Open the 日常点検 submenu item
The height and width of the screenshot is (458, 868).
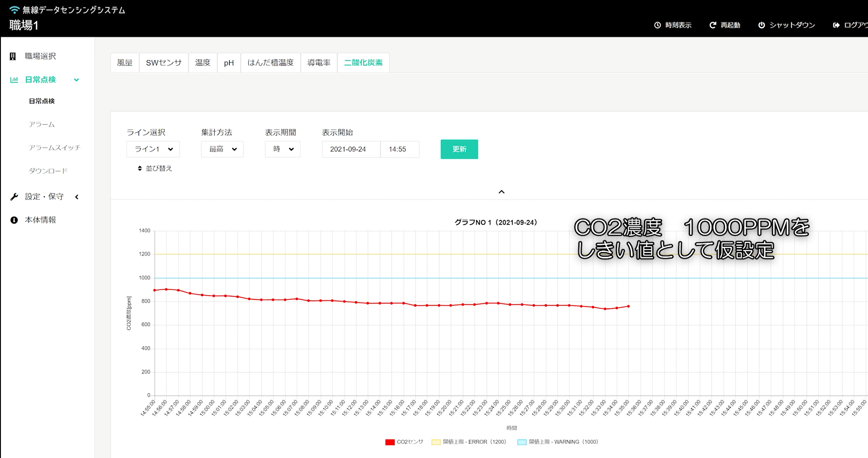(x=42, y=101)
